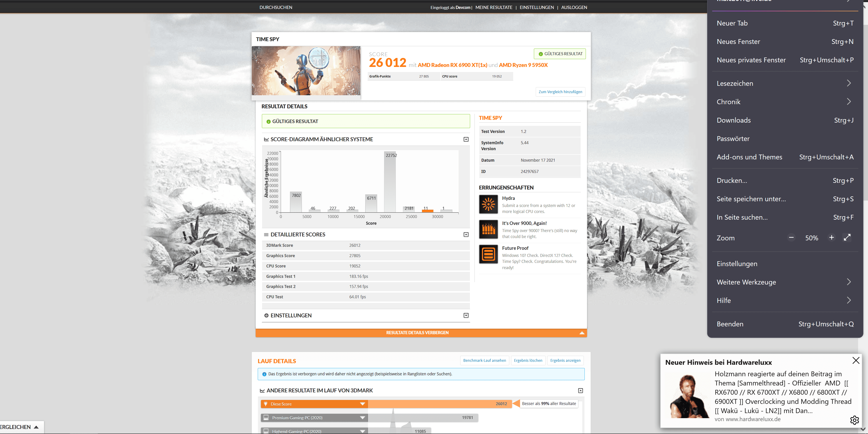The image size is (868, 434).
Task: Click Ergebnis löschen button
Action: [528, 360]
